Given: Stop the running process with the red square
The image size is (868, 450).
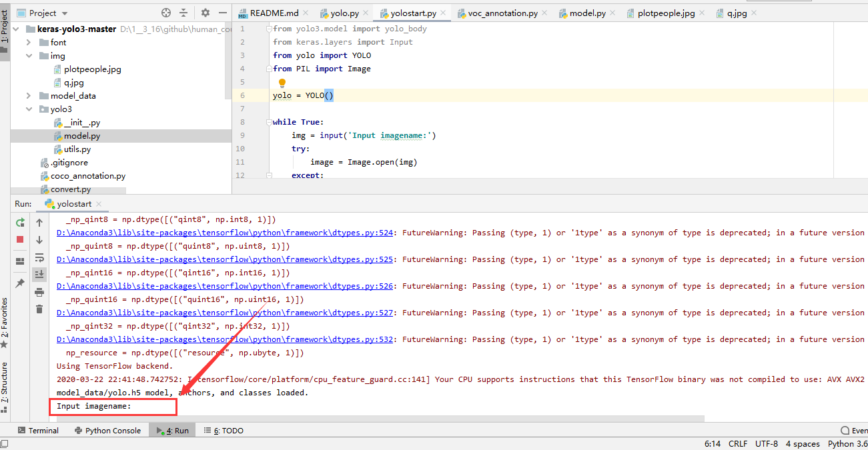Looking at the screenshot, I should pyautogui.click(x=20, y=239).
